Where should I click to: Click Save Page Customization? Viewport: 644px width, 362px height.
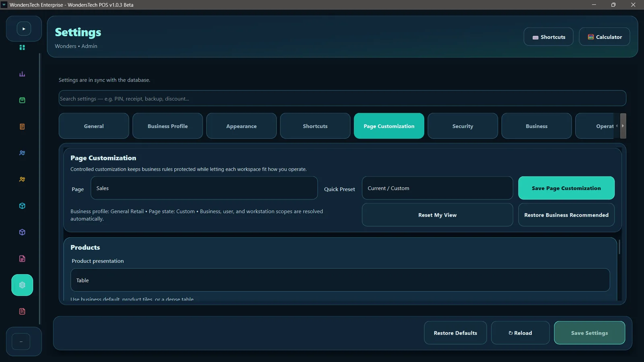click(x=566, y=188)
